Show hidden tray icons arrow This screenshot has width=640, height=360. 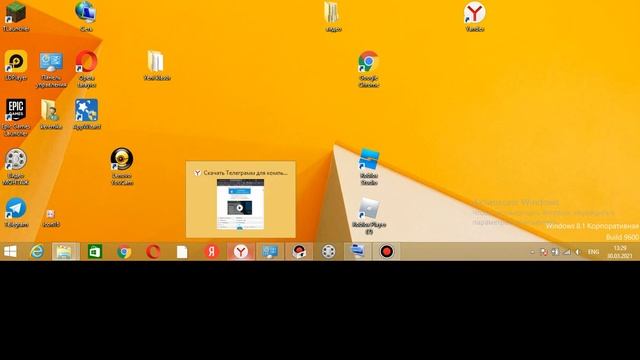[x=532, y=252]
